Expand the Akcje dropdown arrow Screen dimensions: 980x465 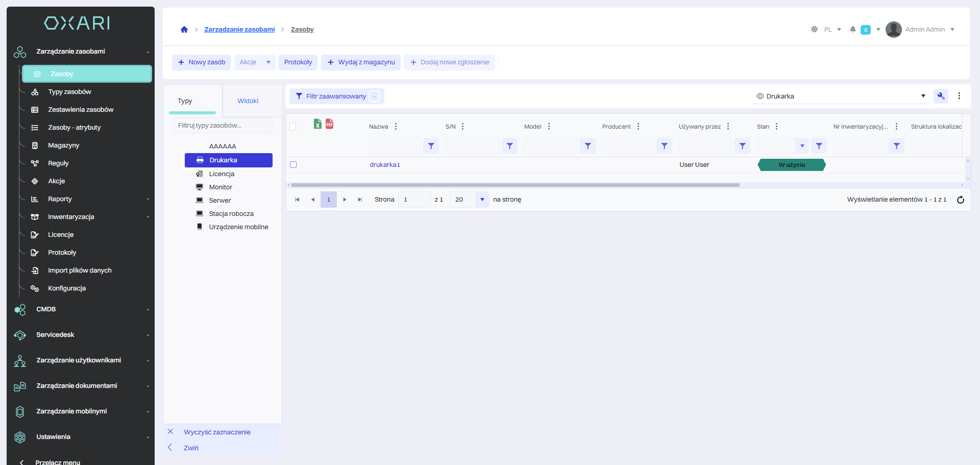click(268, 62)
